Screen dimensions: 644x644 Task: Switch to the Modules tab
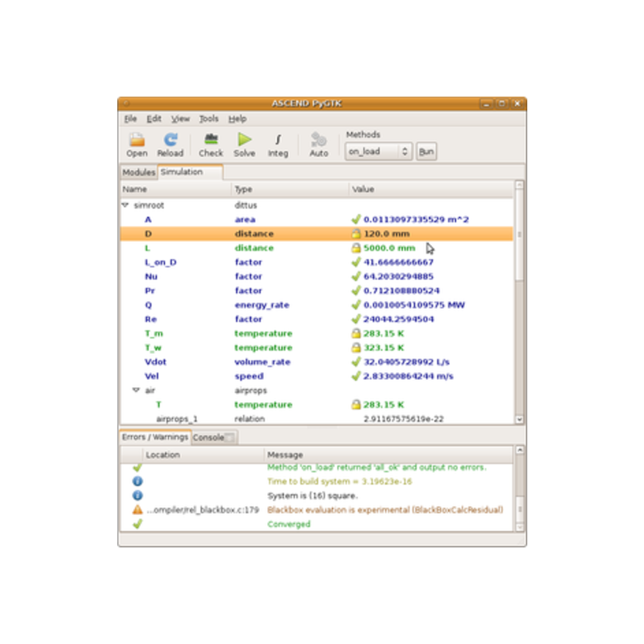138,172
